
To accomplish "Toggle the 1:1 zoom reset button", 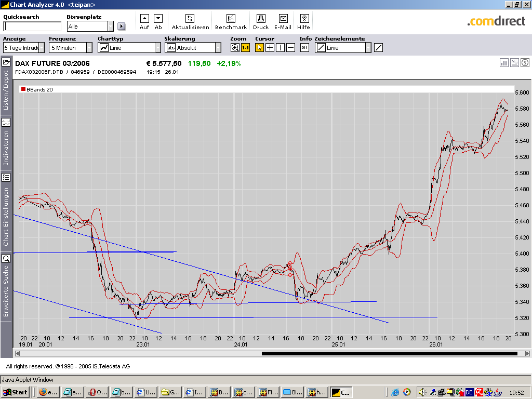I will [245, 48].
